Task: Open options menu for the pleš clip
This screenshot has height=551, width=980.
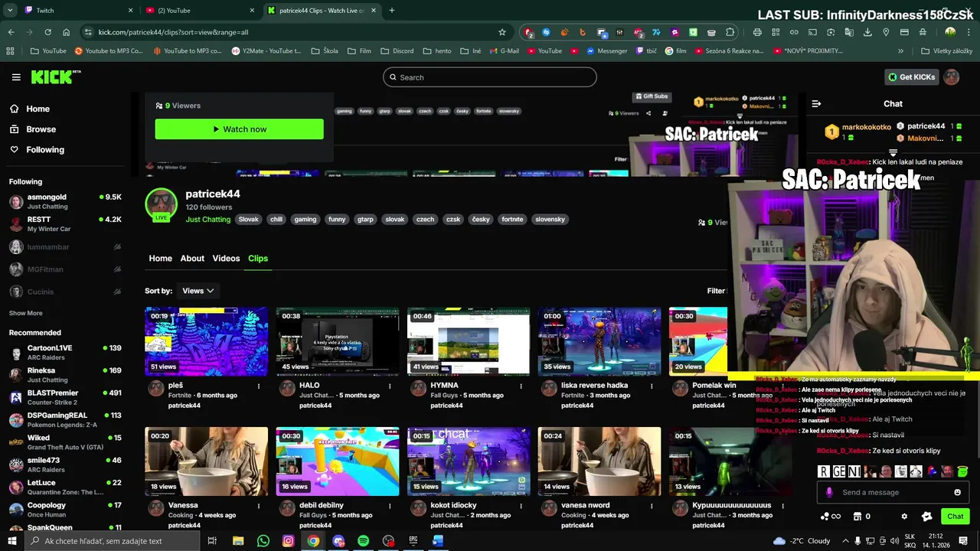Action: click(259, 386)
